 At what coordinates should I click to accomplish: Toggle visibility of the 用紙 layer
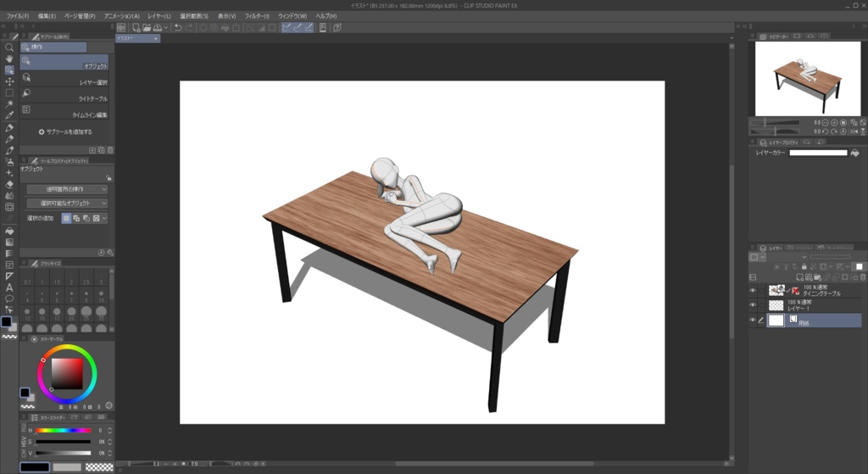point(752,321)
